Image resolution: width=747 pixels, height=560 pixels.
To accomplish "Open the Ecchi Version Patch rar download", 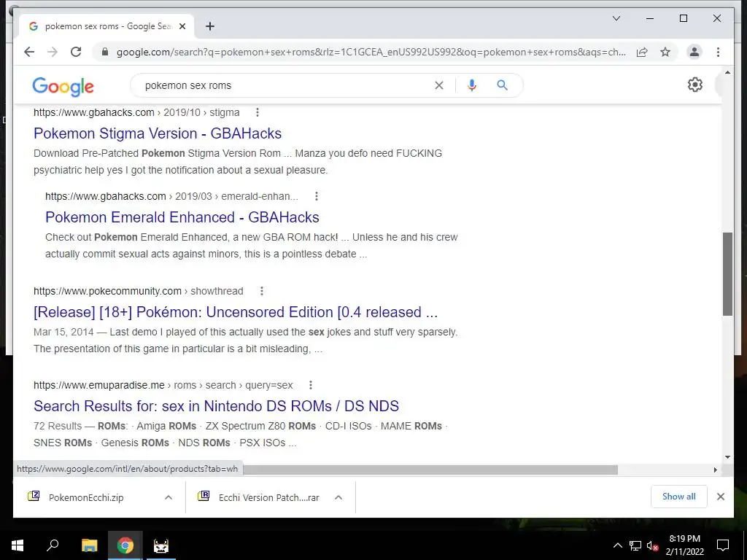I will [x=268, y=497].
